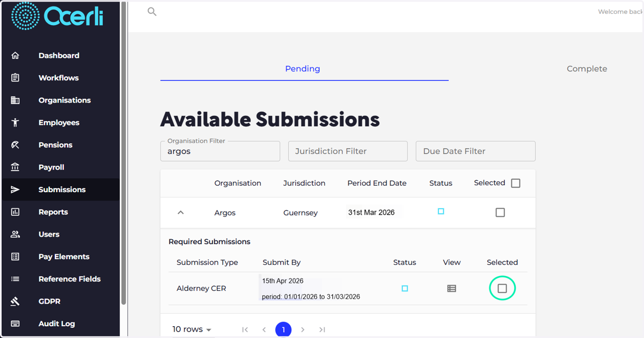Open Dashboard from the sidebar

tap(59, 55)
